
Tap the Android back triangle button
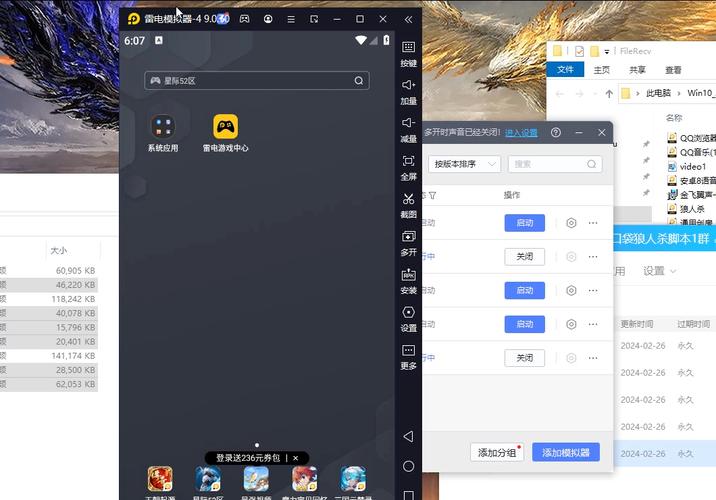(409, 437)
